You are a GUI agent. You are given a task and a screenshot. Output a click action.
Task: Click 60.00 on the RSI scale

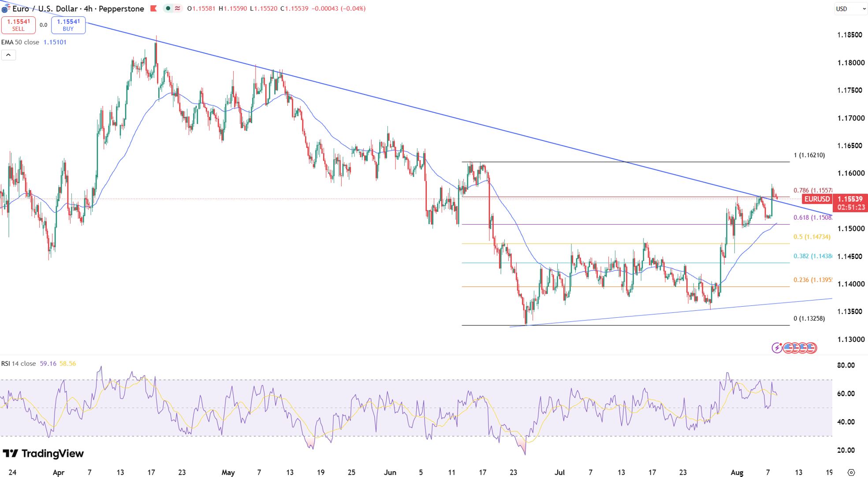pos(846,394)
